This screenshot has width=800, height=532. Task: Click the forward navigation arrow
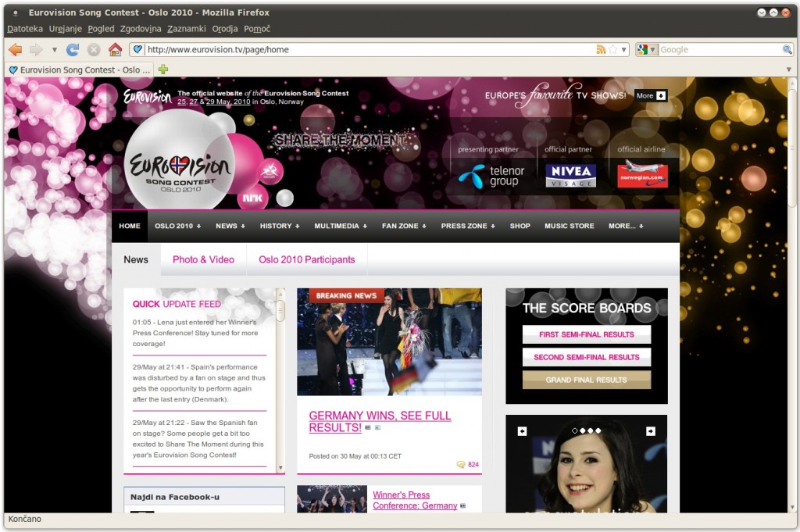coord(36,49)
